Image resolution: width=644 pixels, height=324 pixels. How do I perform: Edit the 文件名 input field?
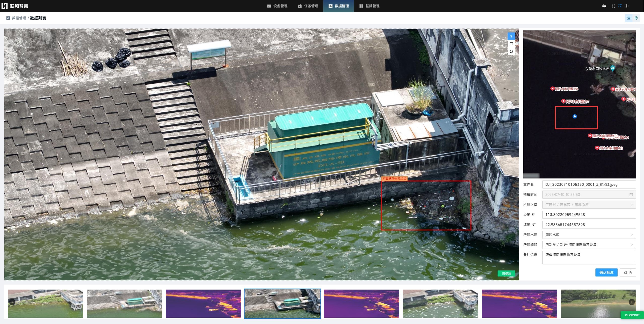589,184
